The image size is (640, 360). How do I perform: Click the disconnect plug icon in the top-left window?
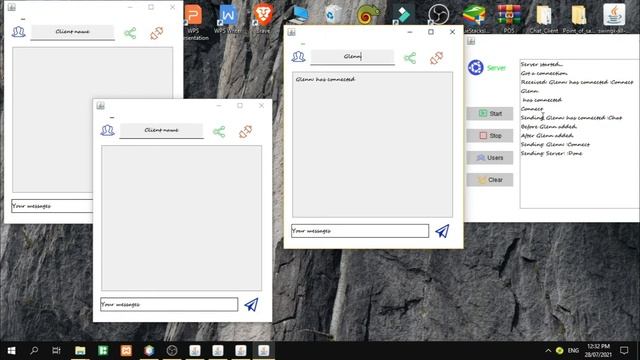pos(156,33)
